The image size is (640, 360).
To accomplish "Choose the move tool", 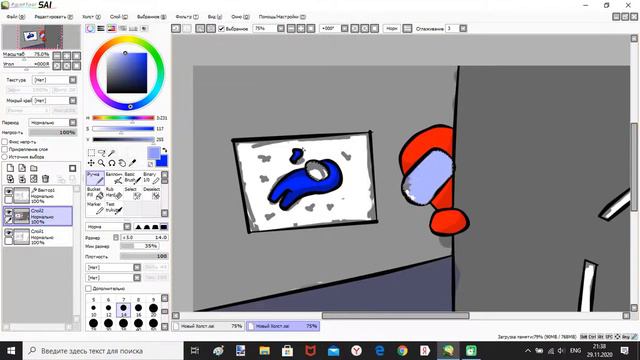I will 91,163.
